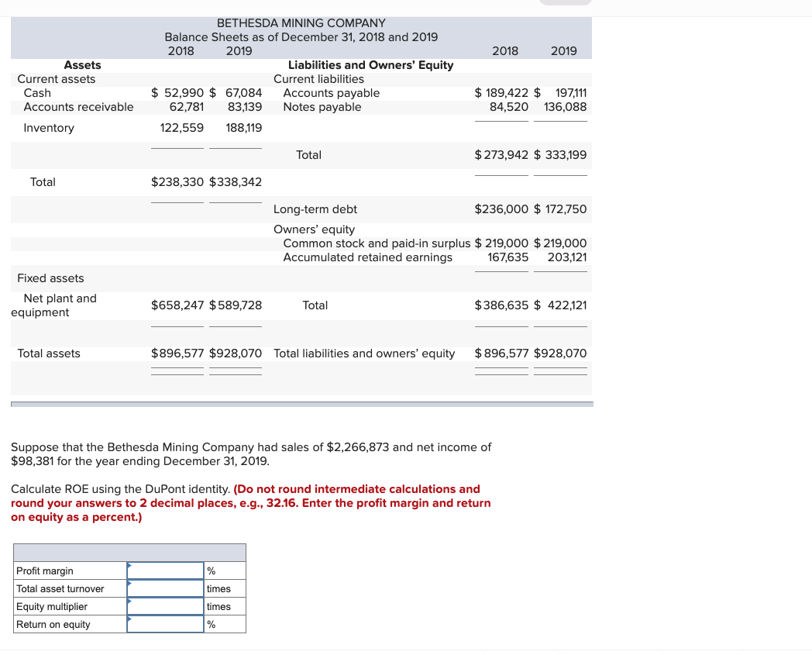Viewport: 812px width, 655px height.
Task: Click the Inventory value '188,119'
Action: (244, 128)
